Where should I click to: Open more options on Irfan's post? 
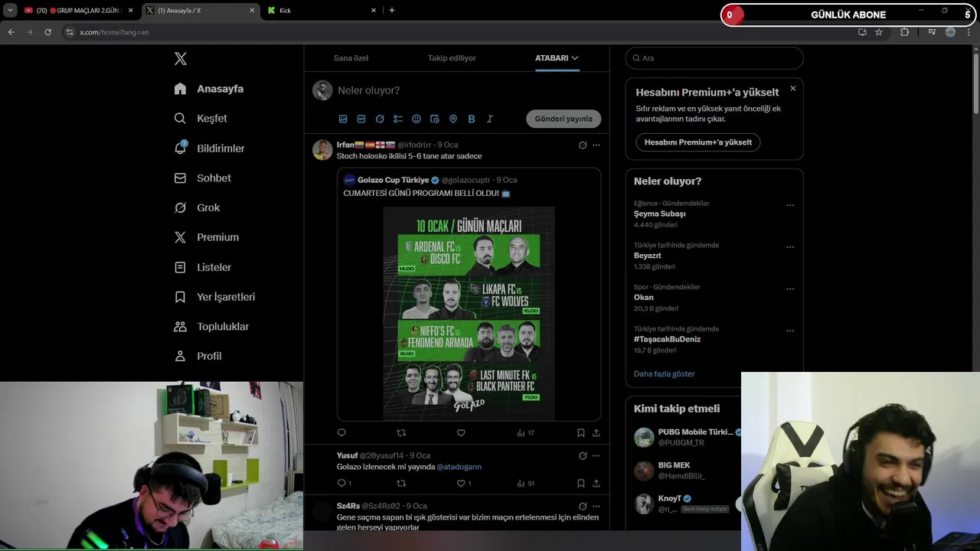(596, 145)
